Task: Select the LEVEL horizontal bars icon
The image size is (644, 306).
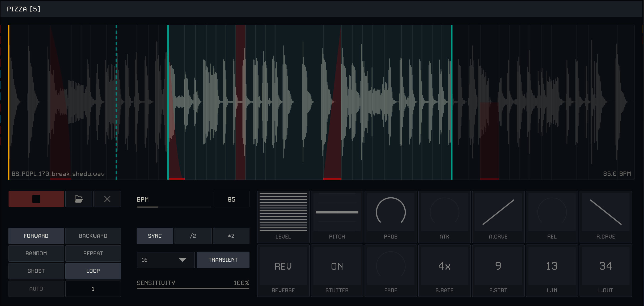Action: point(283,212)
